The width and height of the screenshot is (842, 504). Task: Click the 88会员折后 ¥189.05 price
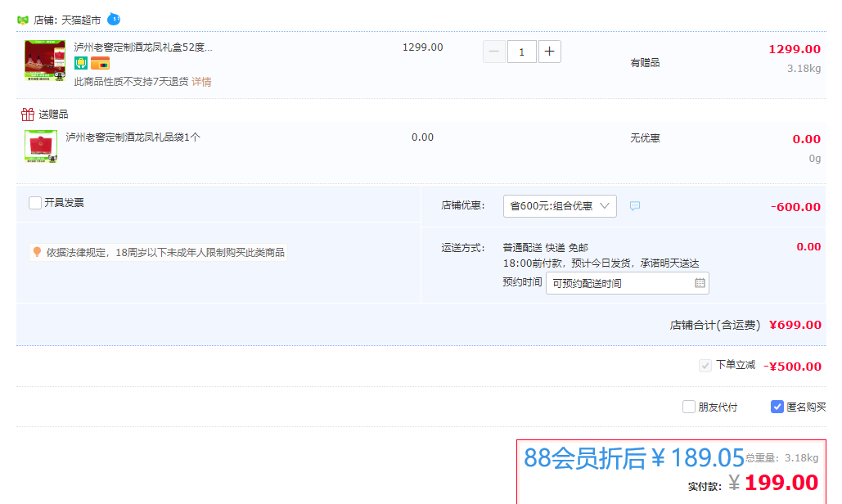633,458
